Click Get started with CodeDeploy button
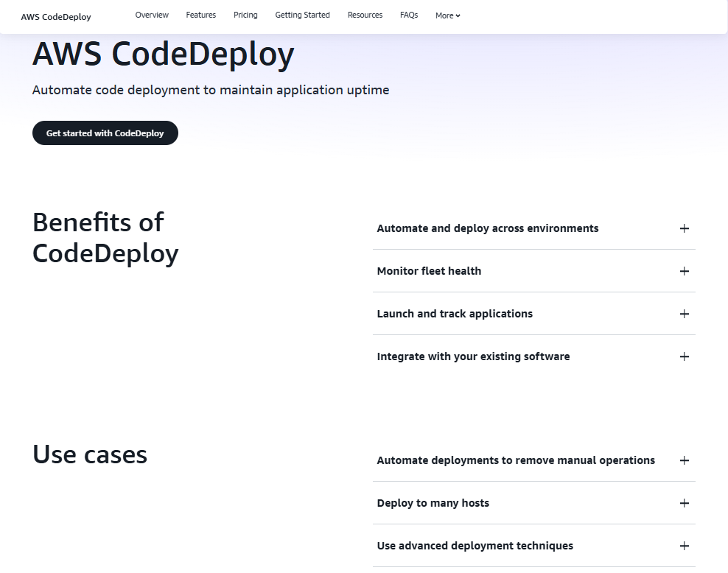Viewport: 728px width, 573px height. (105, 133)
